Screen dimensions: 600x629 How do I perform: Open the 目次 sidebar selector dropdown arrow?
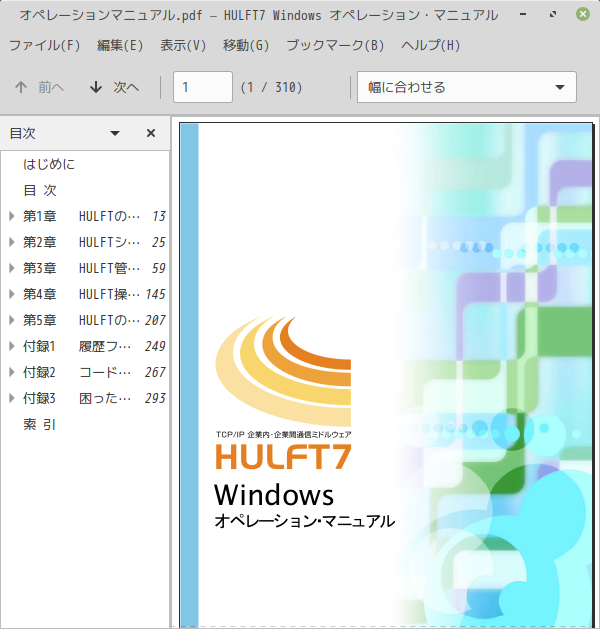click(x=115, y=133)
